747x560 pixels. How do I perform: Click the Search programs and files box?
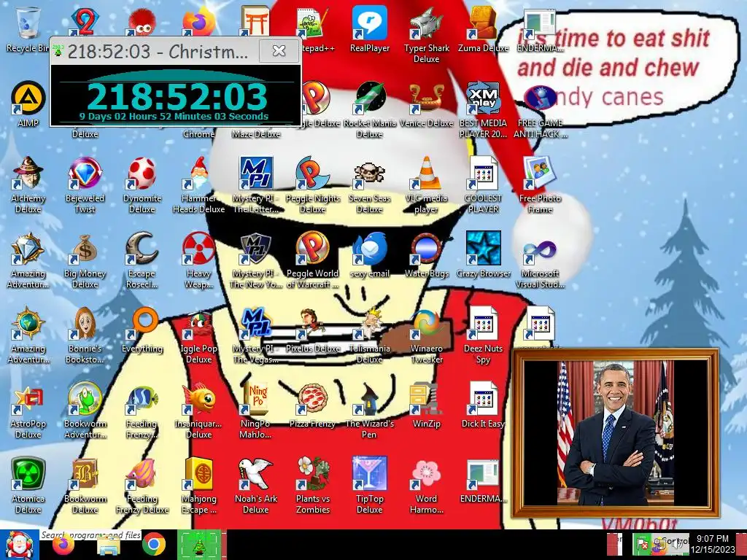90,535
